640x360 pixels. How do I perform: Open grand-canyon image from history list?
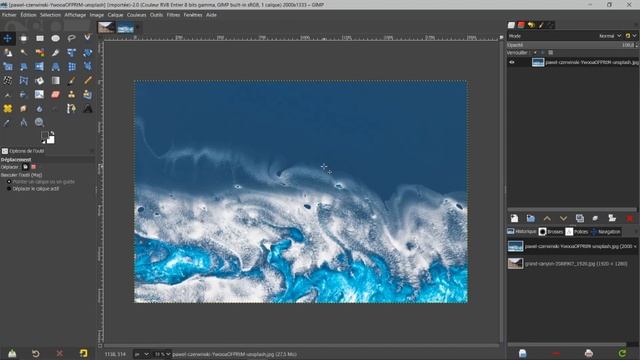572,264
